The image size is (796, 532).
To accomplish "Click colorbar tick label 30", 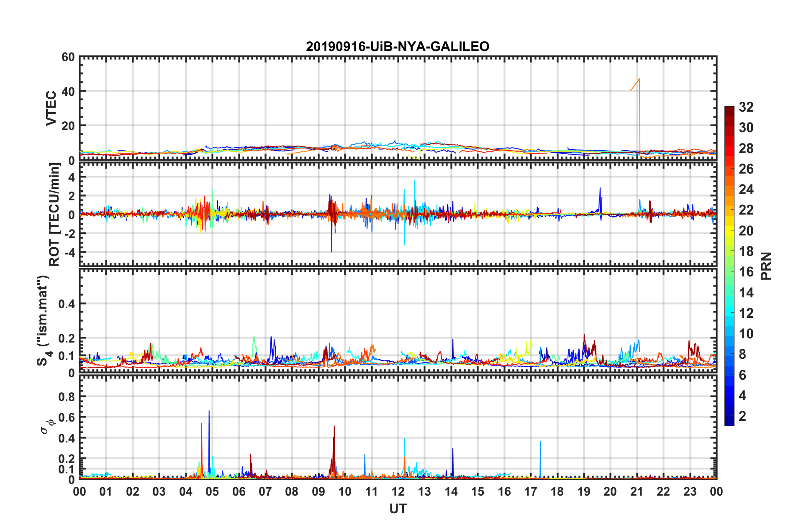I will [746, 128].
